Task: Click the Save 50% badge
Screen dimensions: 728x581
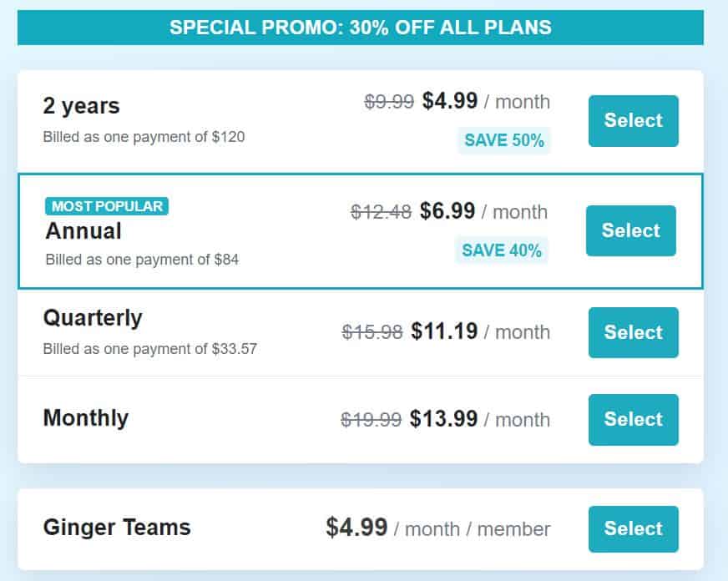Action: pos(504,140)
